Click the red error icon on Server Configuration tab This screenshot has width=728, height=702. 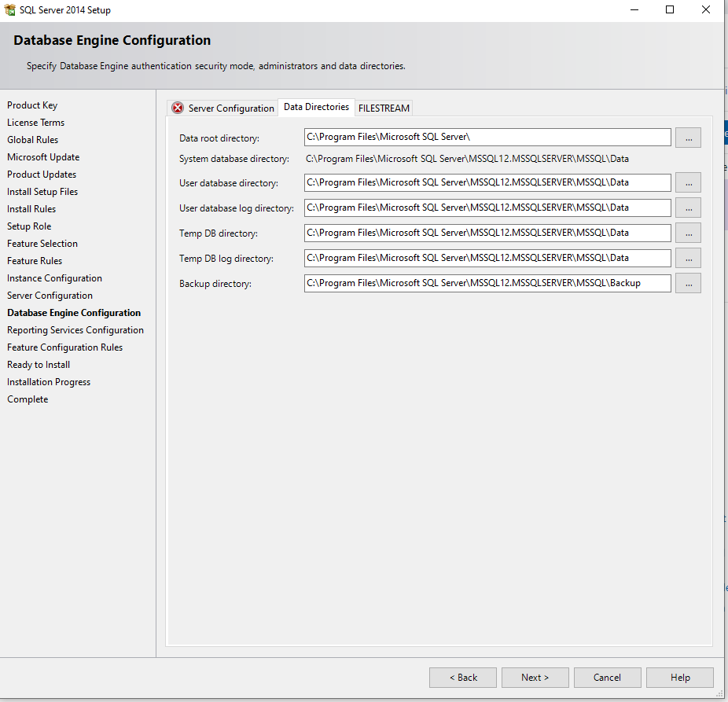click(x=178, y=108)
